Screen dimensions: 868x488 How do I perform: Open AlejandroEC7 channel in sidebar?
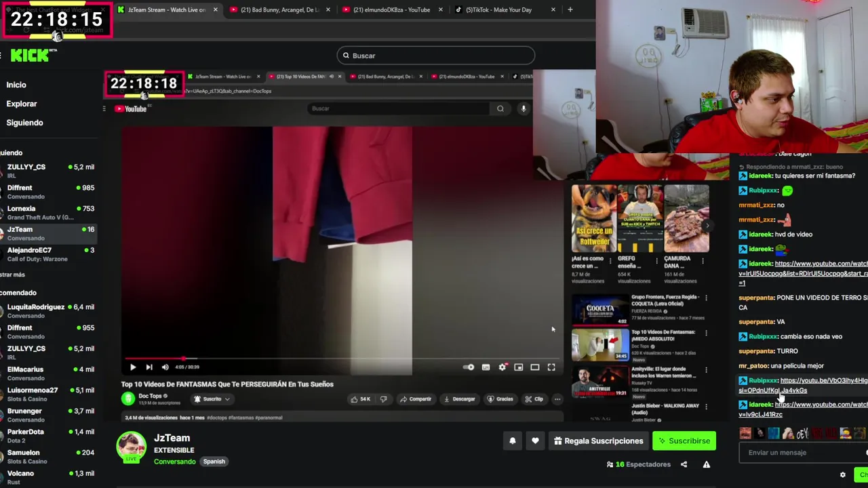pyautogui.click(x=49, y=254)
